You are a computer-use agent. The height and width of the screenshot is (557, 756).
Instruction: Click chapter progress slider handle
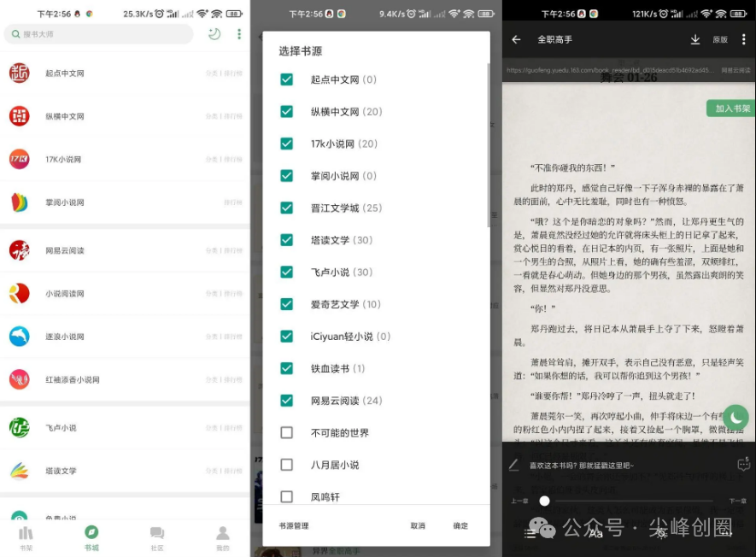point(544,501)
